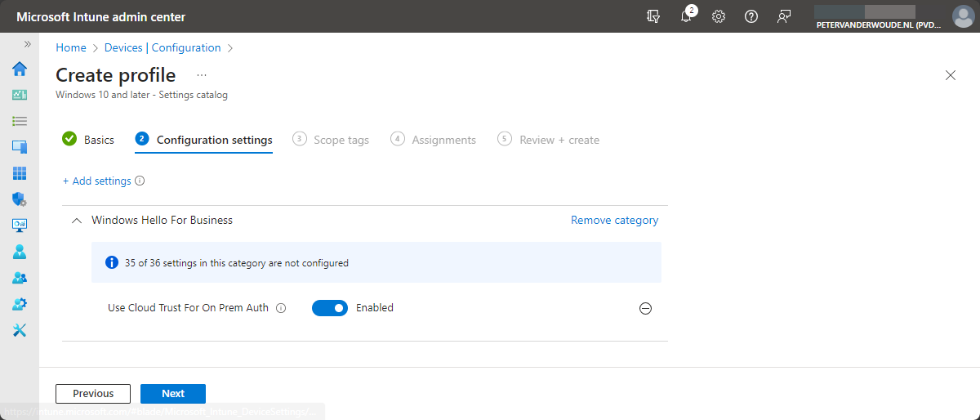Click Devices | Configuration breadcrumb link
The width and height of the screenshot is (980, 420).
point(163,48)
